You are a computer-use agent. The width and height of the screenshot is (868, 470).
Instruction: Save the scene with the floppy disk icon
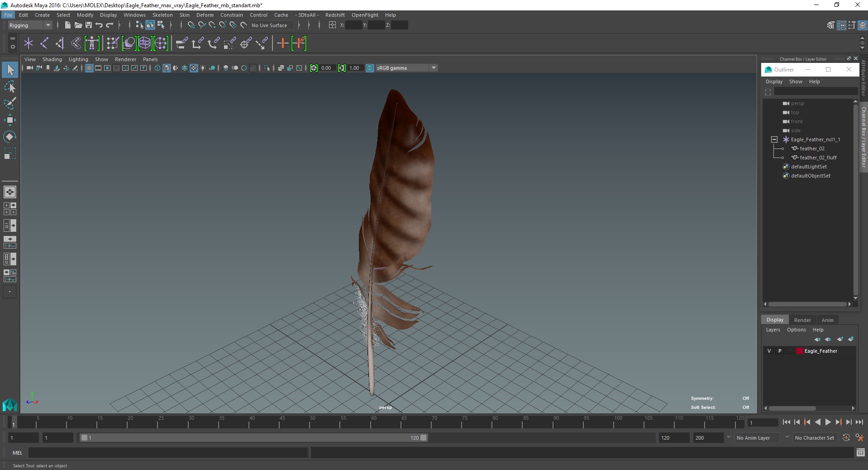pyautogui.click(x=89, y=25)
